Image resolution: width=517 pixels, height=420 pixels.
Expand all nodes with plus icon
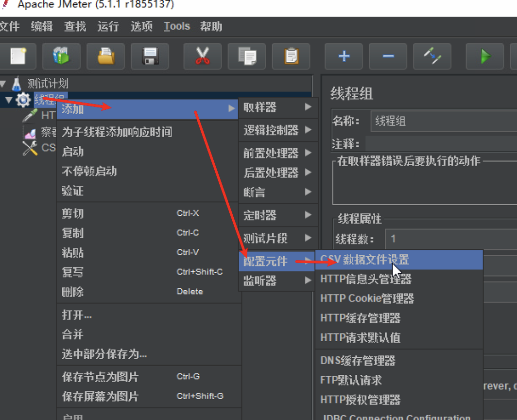point(344,56)
